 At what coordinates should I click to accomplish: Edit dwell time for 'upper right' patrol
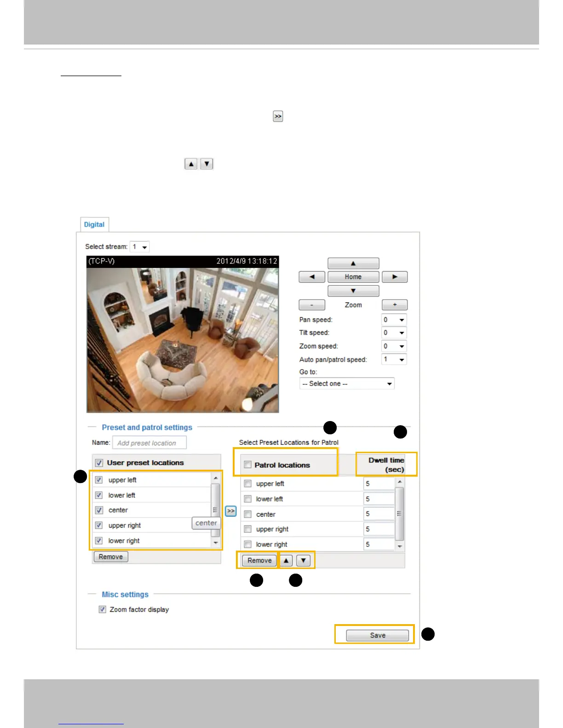pyautogui.click(x=379, y=529)
